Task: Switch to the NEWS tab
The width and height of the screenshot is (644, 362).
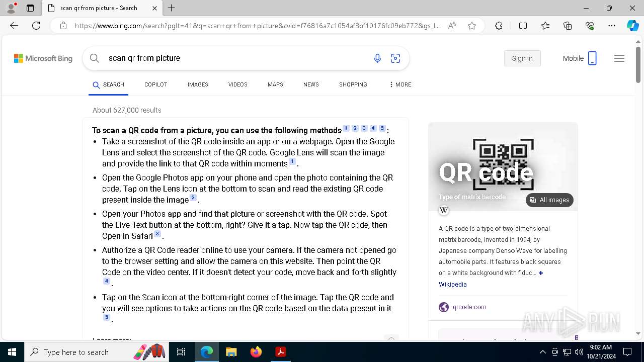Action: point(311,84)
